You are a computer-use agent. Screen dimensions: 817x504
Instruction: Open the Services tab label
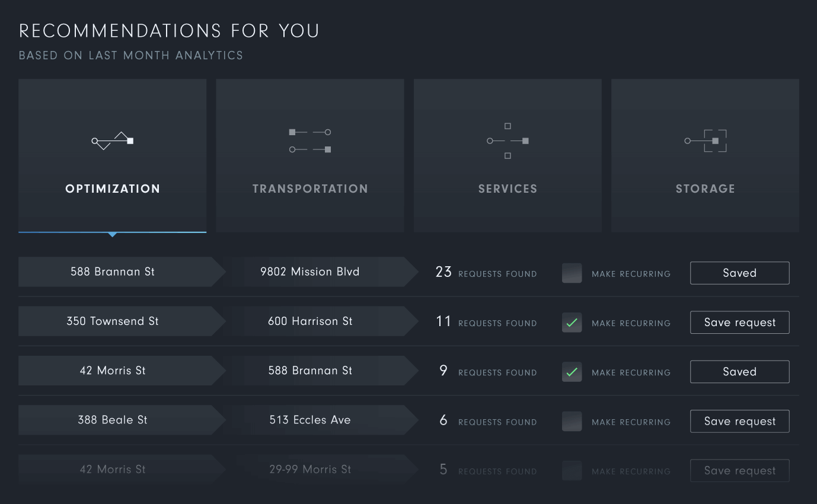point(508,189)
